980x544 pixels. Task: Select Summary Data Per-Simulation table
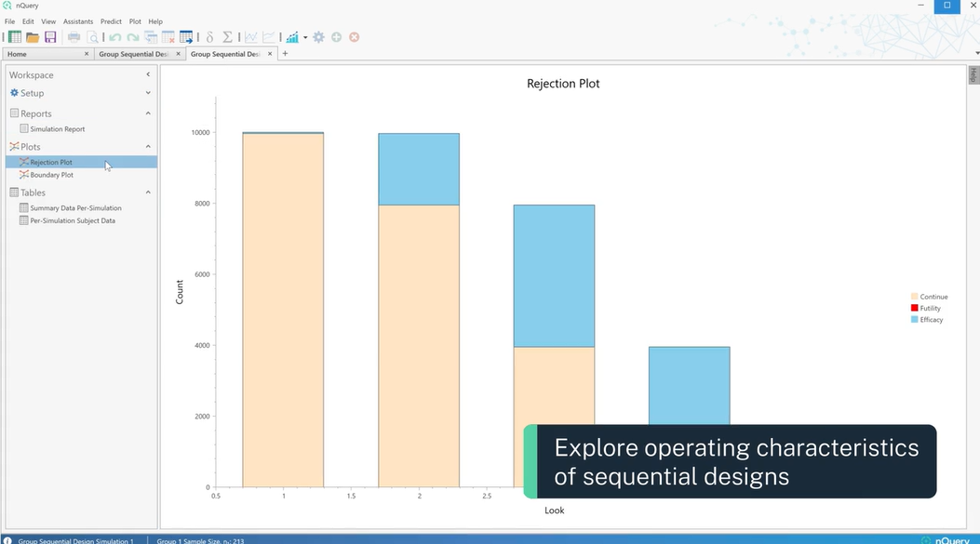(x=69, y=207)
